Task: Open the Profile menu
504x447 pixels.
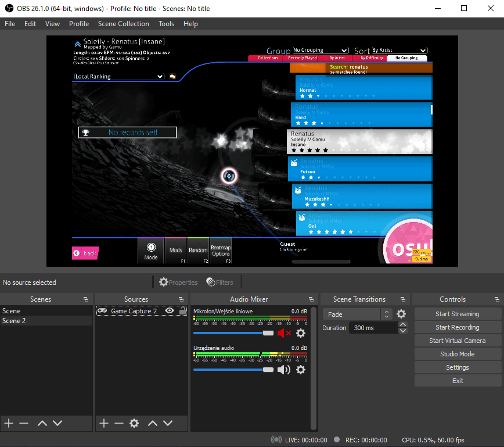Action: pos(79,24)
